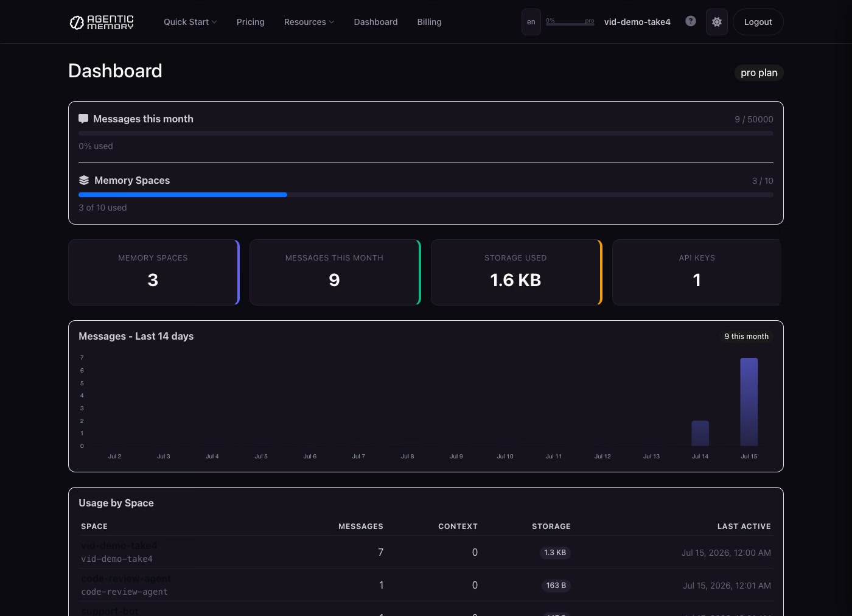
Task: Click the vid-demo-take4 account name
Action: coord(637,22)
